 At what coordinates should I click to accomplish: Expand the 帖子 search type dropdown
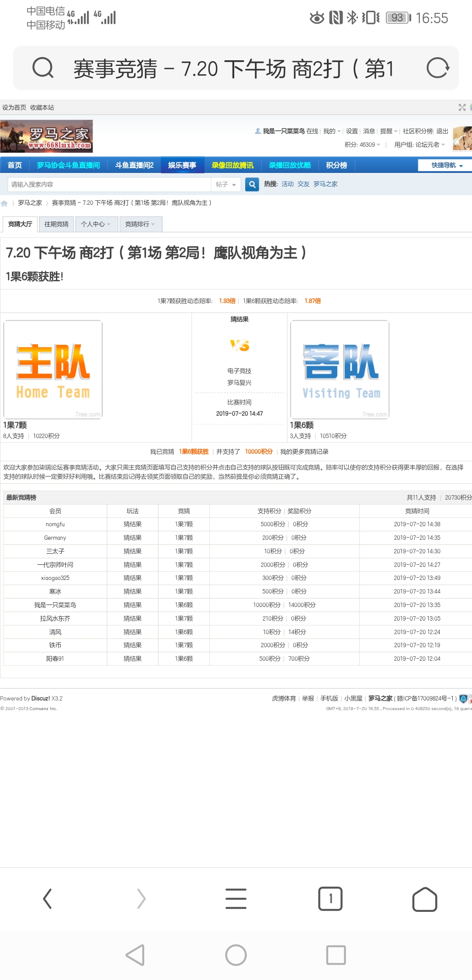pyautogui.click(x=226, y=185)
